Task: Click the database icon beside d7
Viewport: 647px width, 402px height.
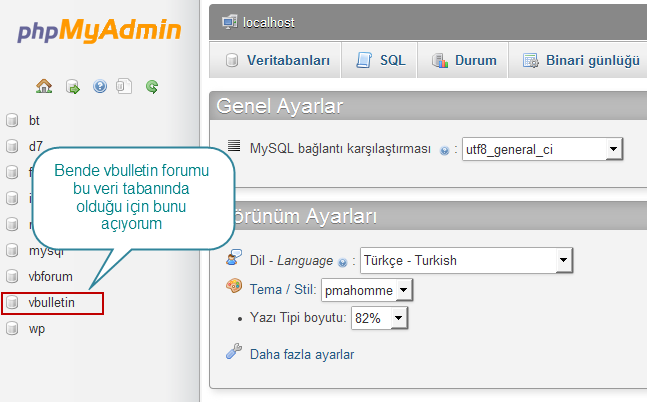Action: click(x=12, y=146)
